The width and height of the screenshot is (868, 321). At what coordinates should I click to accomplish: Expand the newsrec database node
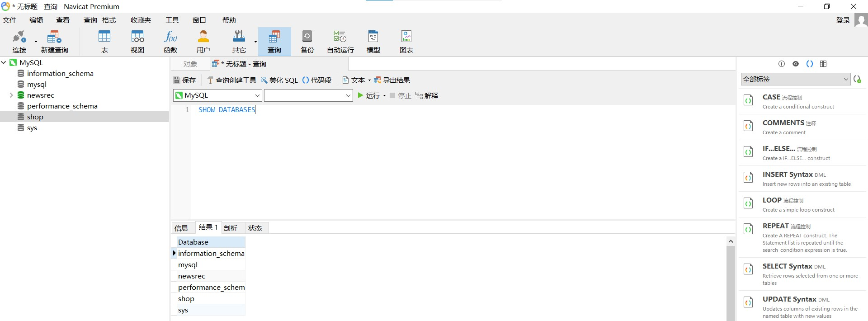pyautogui.click(x=11, y=95)
